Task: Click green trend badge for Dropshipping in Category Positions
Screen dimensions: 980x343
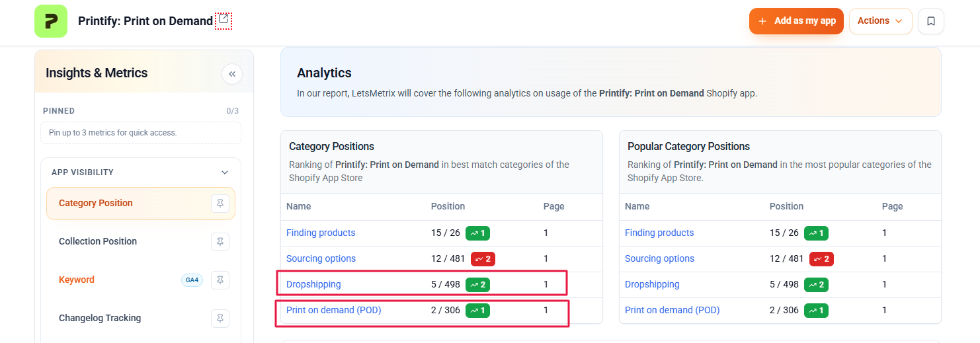Action: [x=477, y=285]
